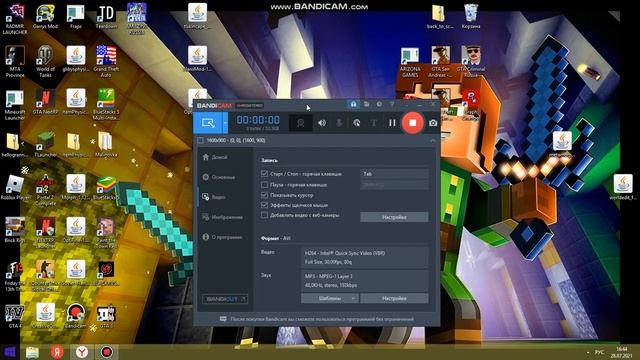Select the Minecraft Launcher desktop icon

click(x=15, y=104)
